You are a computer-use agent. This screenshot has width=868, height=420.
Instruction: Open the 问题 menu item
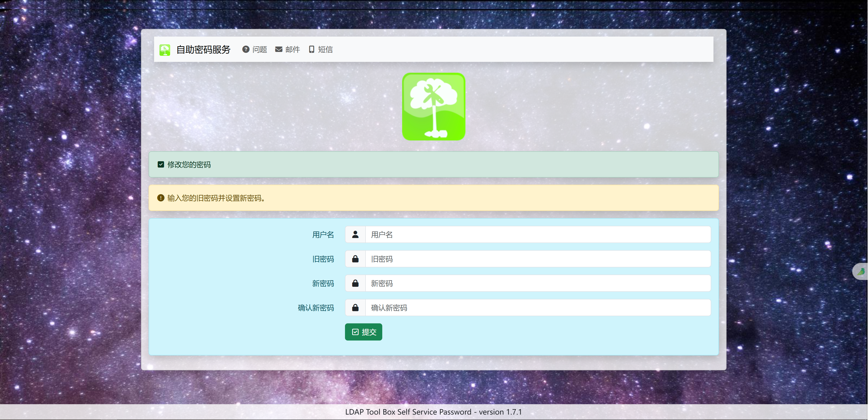pos(259,49)
